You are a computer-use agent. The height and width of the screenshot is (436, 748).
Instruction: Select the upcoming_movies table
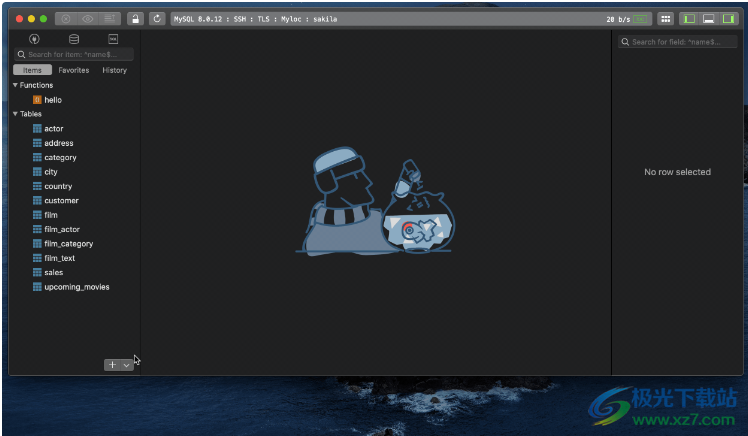[76, 287]
